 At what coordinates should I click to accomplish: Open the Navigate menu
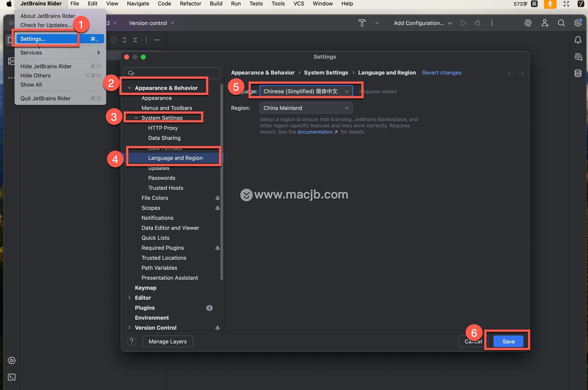pos(138,4)
